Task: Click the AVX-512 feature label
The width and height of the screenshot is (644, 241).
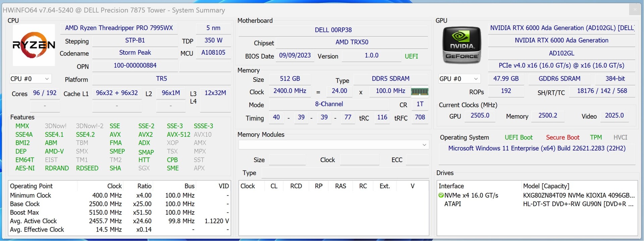Action: [x=178, y=134]
